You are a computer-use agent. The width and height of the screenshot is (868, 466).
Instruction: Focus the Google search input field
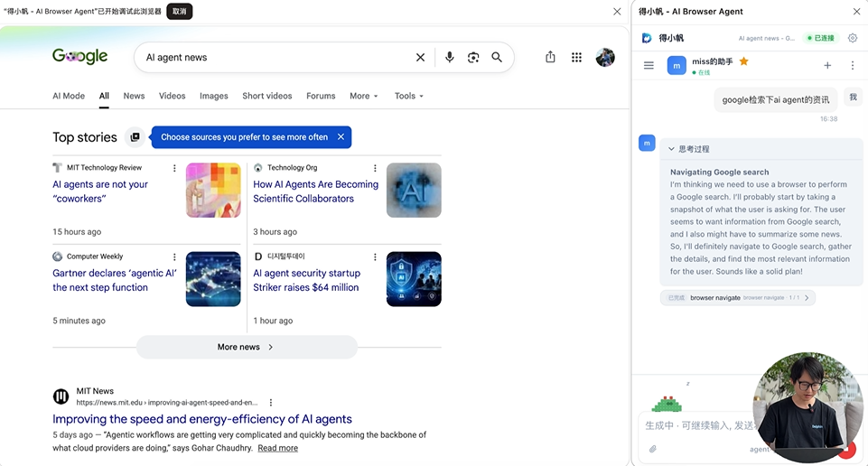tap(276, 57)
